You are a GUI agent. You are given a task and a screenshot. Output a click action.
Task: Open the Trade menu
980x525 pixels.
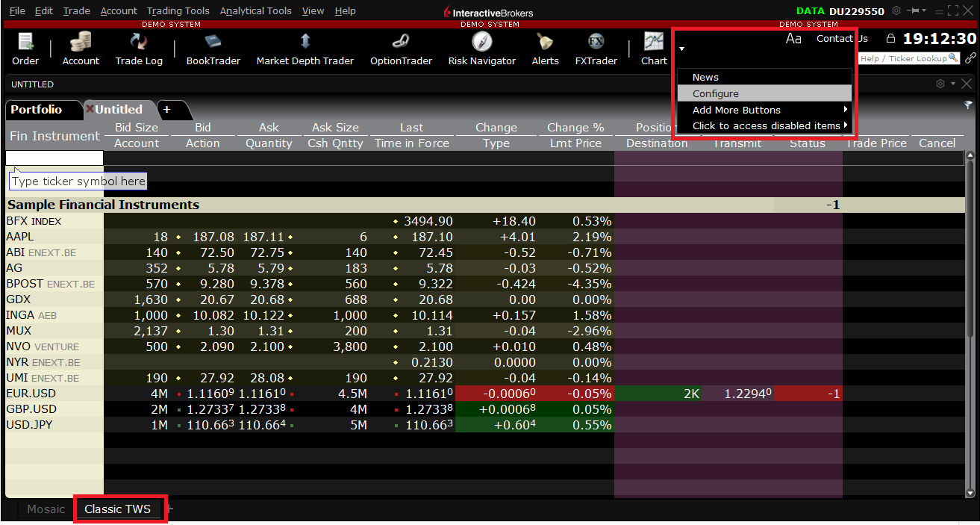pyautogui.click(x=77, y=11)
